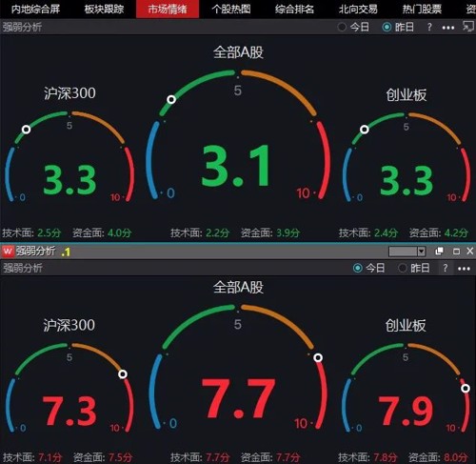This screenshot has height=464, width=476.
Task: Open 热门股票 tab
Action: tap(422, 10)
